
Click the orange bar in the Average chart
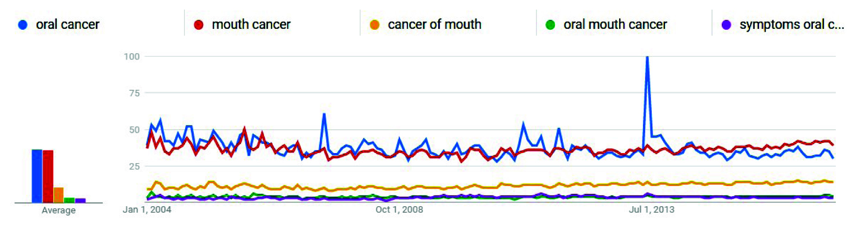coord(59,195)
